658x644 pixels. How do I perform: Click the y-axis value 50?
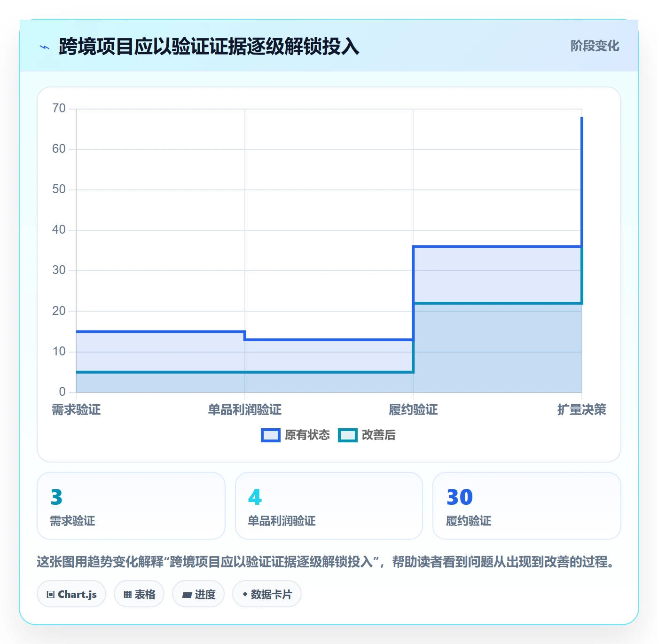tap(59, 189)
